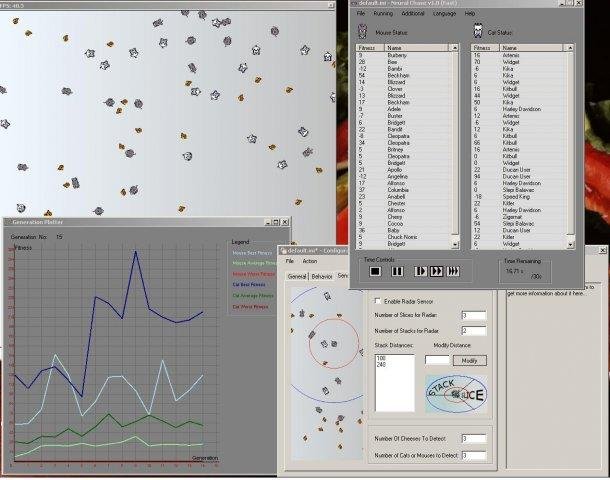Select cat row Speed King
The image size is (610, 480).
coord(518,196)
